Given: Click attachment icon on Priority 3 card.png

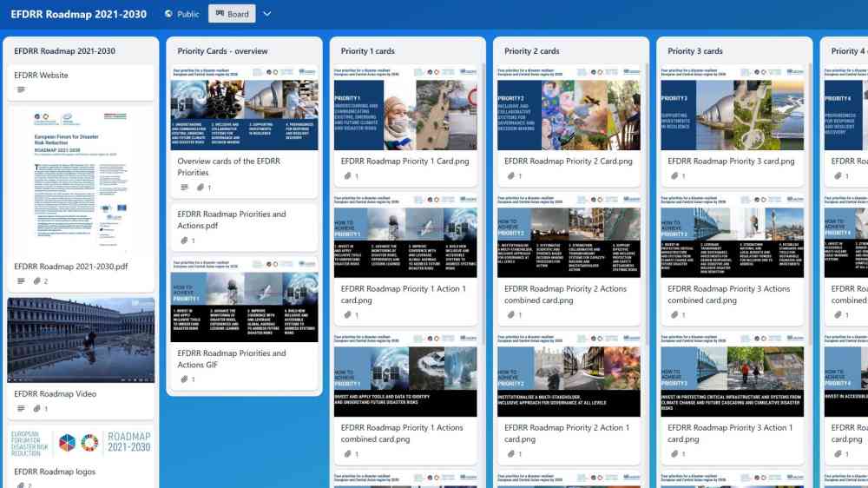Looking at the screenshot, I should click(x=674, y=176).
